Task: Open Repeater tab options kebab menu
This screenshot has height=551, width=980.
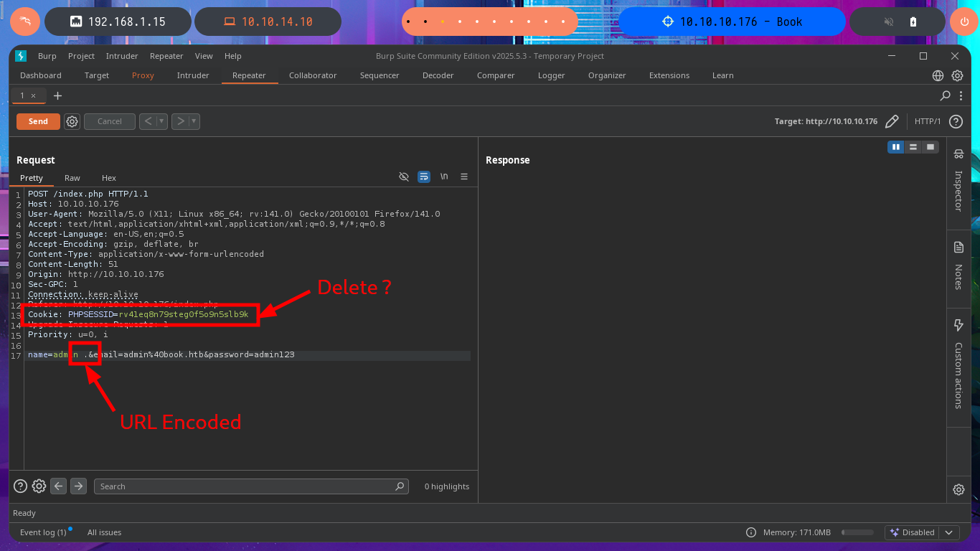Action: 960,95
